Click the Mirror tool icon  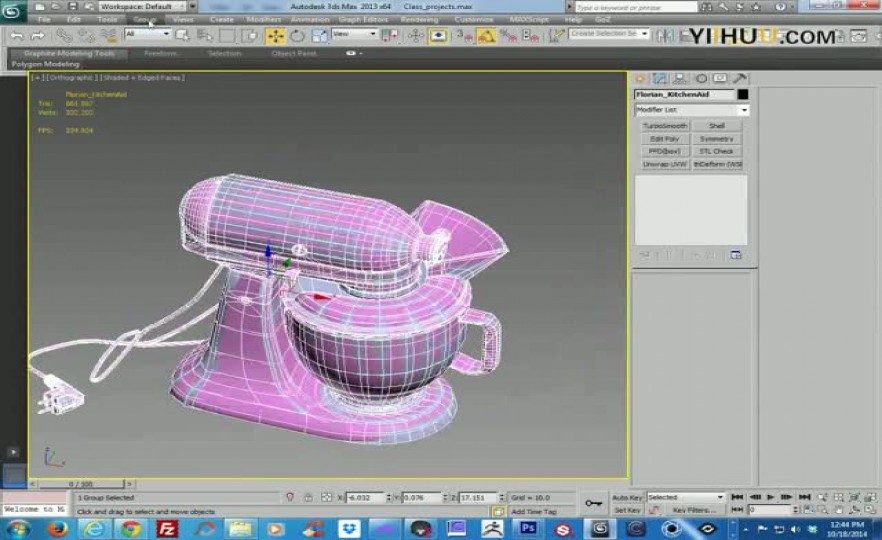665,36
